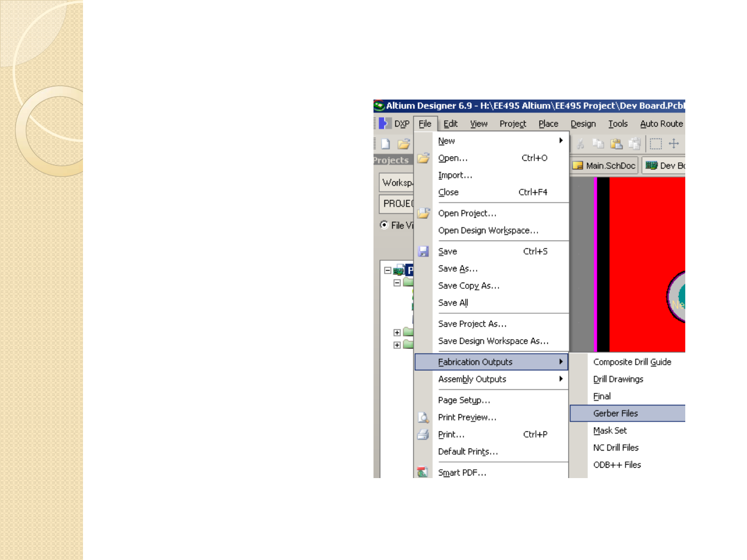Select Default Prints... menu entry
The image size is (747, 560).
(492, 452)
